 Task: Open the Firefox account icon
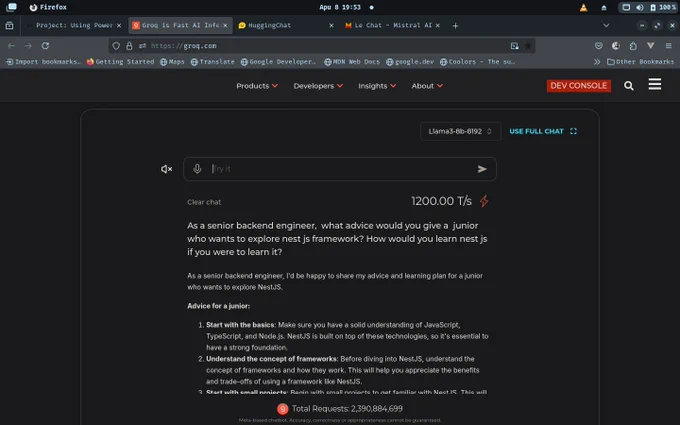[x=615, y=46]
